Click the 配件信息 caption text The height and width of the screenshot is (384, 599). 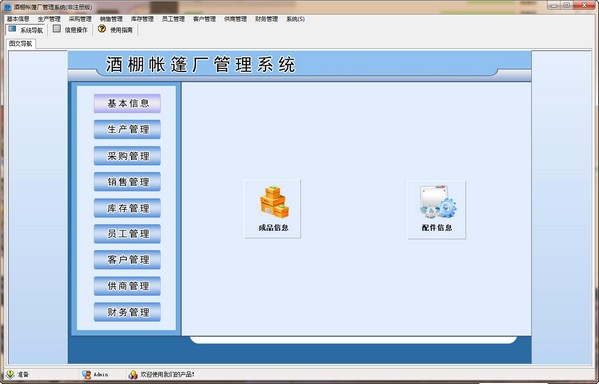pyautogui.click(x=437, y=228)
